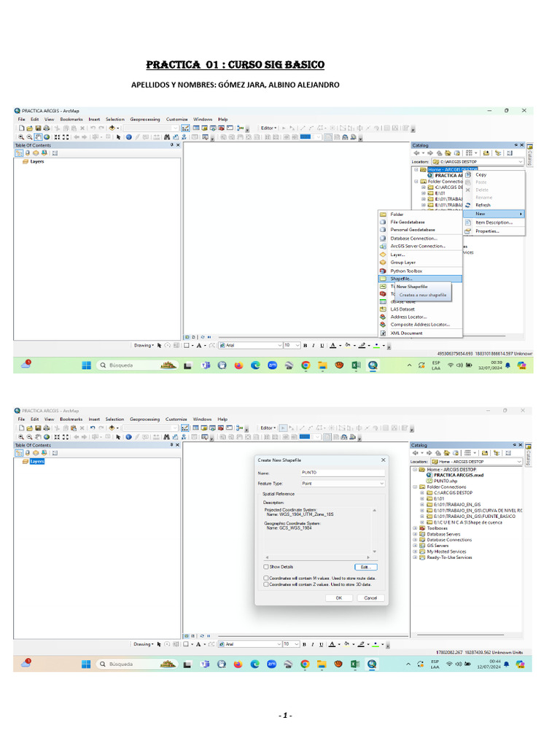The height and width of the screenshot is (747, 560).
Task: Click the Python Toolbox icon in New submenu
Action: pos(383,271)
